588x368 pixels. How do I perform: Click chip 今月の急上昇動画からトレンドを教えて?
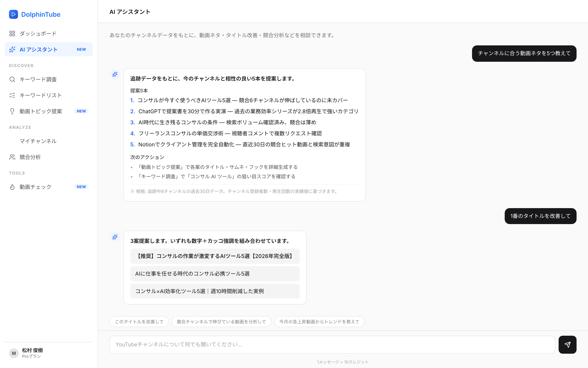[319, 322]
